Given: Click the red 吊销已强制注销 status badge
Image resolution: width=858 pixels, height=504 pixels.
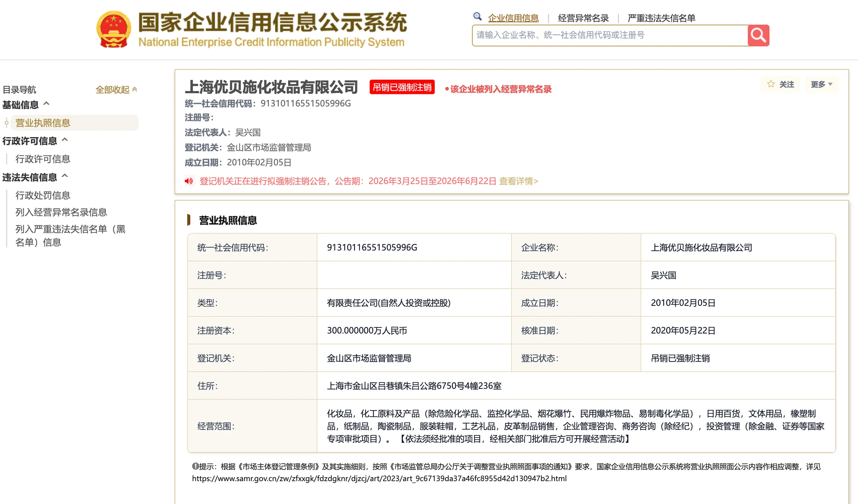Looking at the screenshot, I should pos(402,87).
